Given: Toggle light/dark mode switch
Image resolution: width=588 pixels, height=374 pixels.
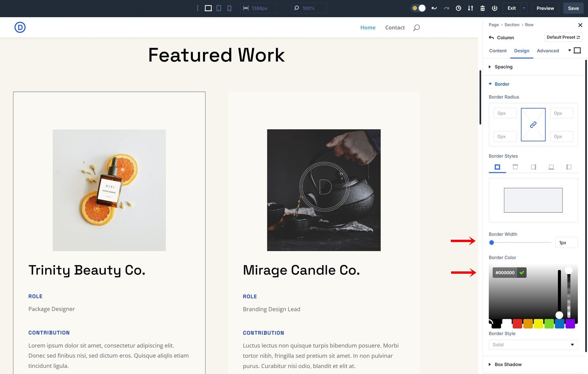Looking at the screenshot, I should click(x=418, y=8).
